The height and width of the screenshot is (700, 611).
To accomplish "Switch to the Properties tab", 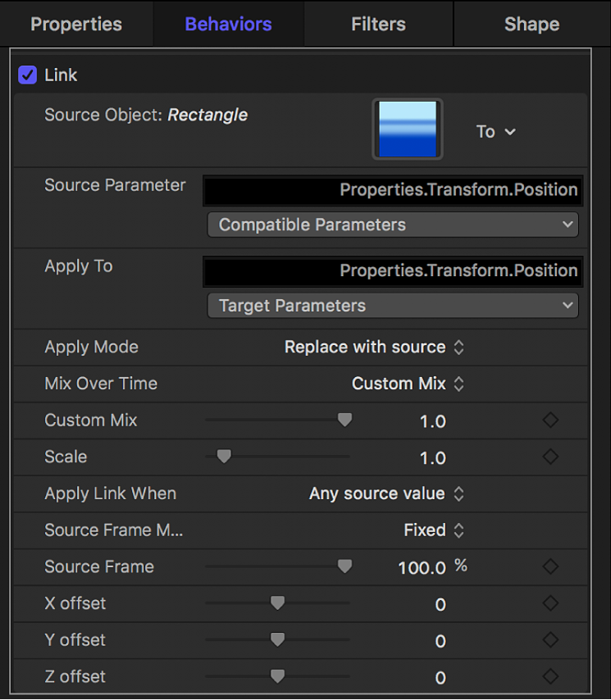I will pyautogui.click(x=76, y=24).
